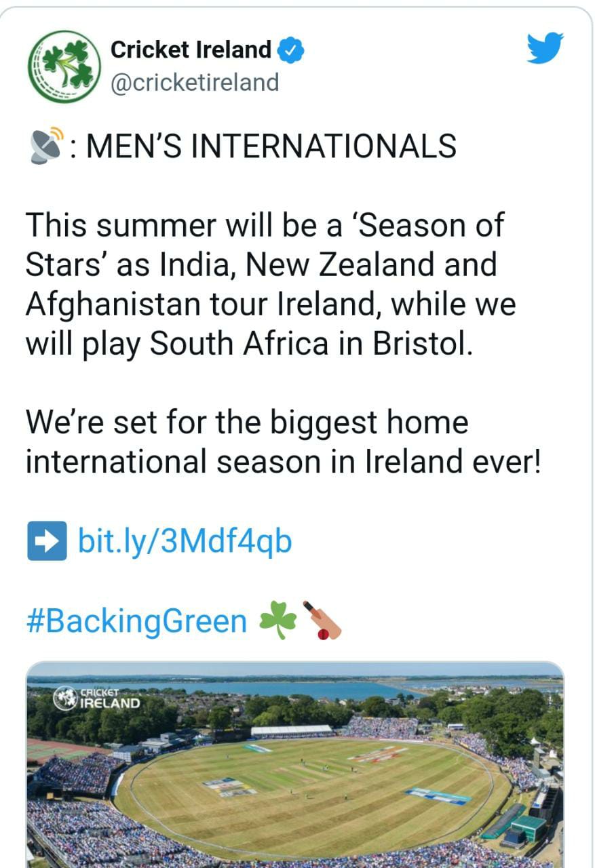
Task: Open the @cricketireland handle
Action: tap(195, 83)
